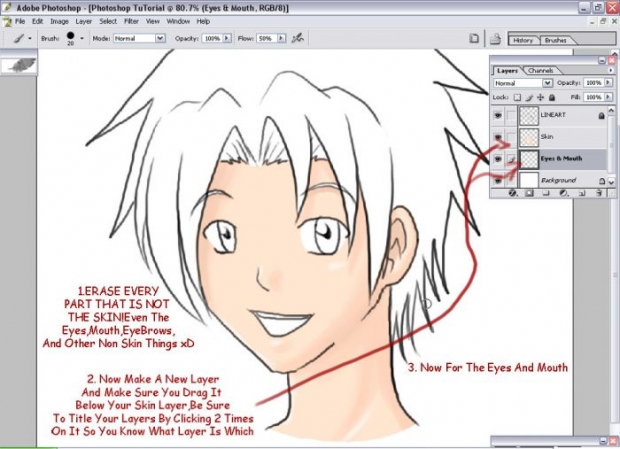Image resolution: width=620 pixels, height=449 pixels.
Task: Add a layer mask from Layers panel footer
Action: click(x=529, y=193)
